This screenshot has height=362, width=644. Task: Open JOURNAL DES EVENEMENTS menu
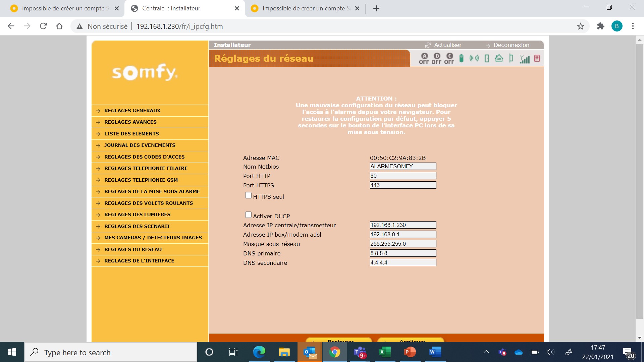point(150,145)
